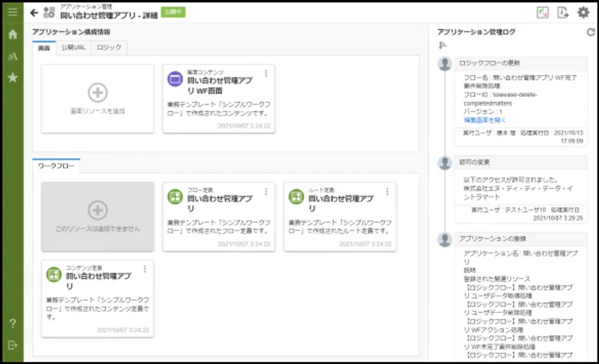Screen dimensions: 599x364
Task: Open three-dot menu on フロー定義 card
Action: (x=266, y=191)
